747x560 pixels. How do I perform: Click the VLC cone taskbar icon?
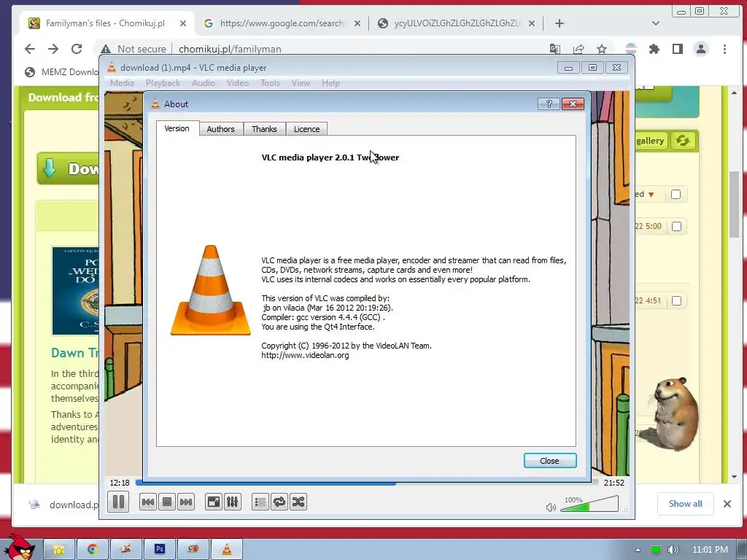227,550
